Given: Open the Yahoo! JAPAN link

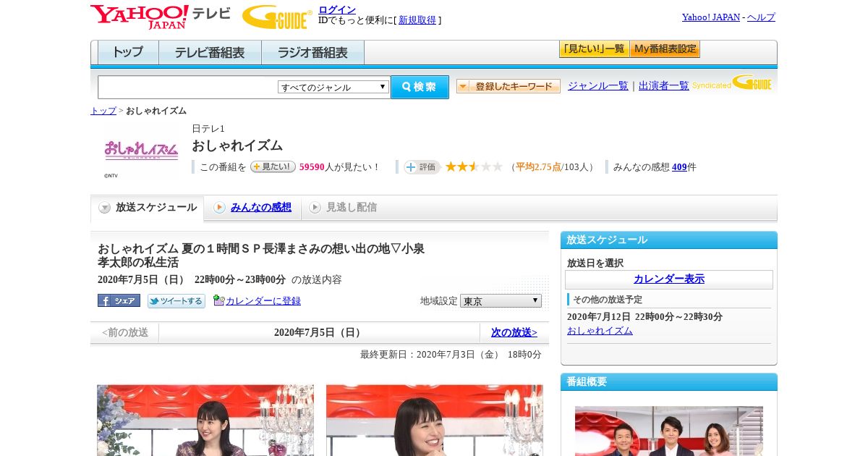Looking at the screenshot, I should 710,17.
